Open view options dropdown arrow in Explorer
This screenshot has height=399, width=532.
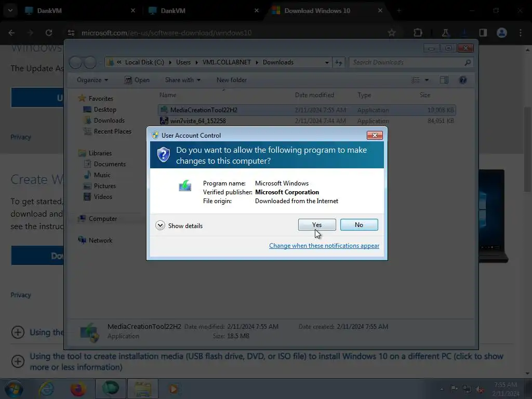(x=427, y=80)
